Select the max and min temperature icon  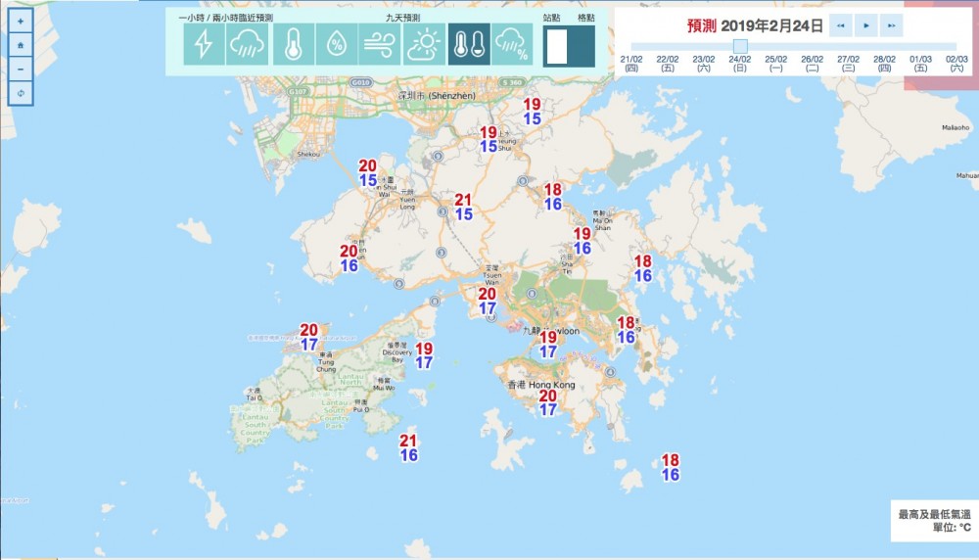(x=469, y=44)
